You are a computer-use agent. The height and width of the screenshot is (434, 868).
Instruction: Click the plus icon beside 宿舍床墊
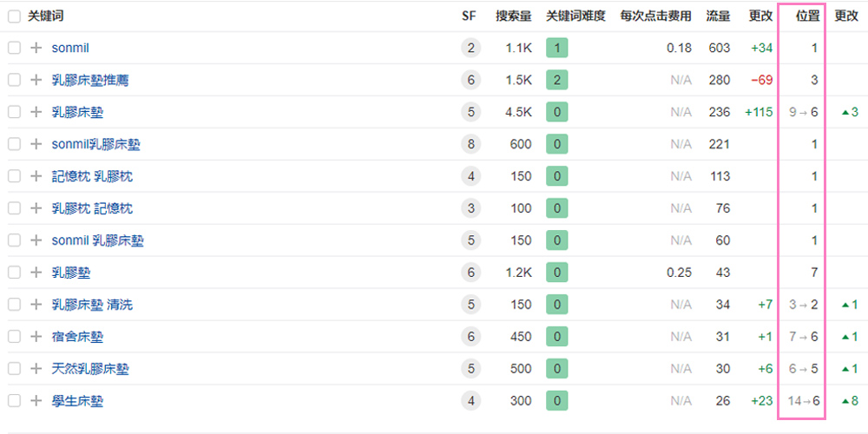tap(36, 338)
